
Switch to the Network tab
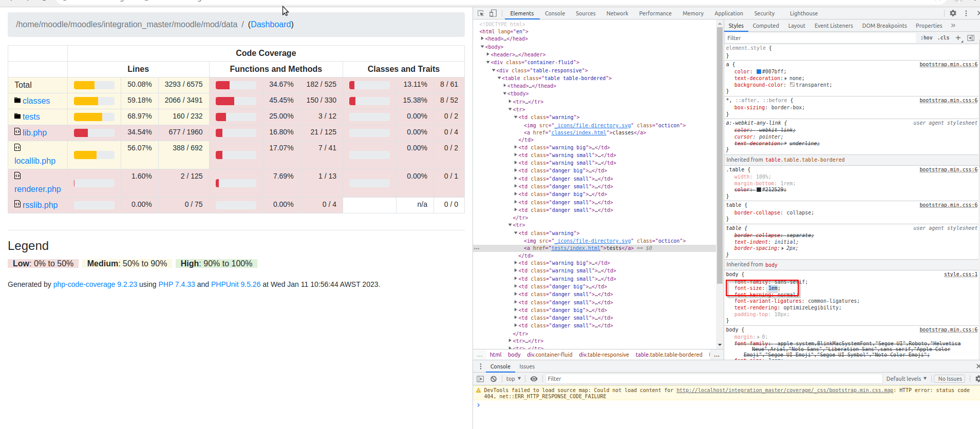(617, 13)
